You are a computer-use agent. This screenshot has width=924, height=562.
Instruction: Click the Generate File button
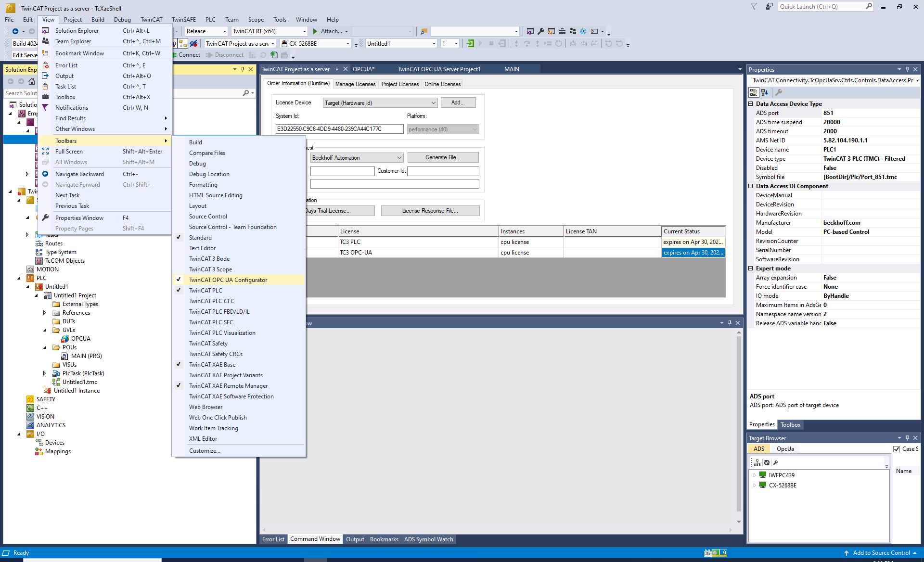click(x=443, y=157)
